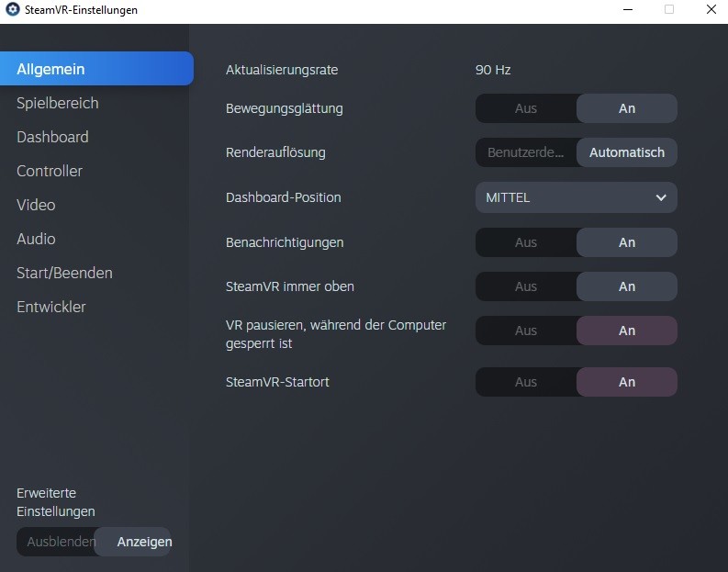Click the SteamVR immer oben label
The image size is (728, 572).
[290, 286]
